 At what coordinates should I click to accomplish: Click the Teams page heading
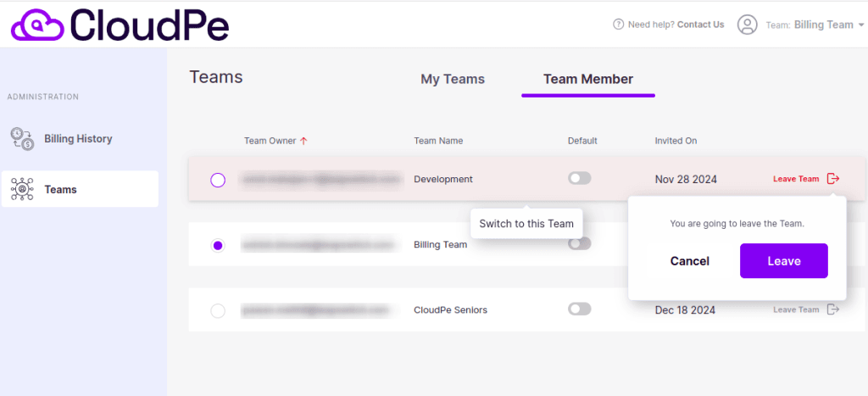point(216,77)
